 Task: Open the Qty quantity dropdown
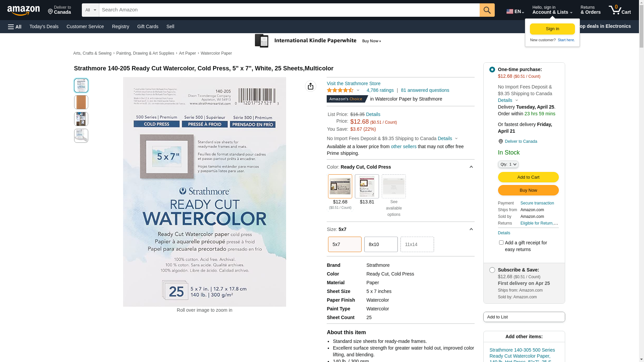pyautogui.click(x=508, y=164)
